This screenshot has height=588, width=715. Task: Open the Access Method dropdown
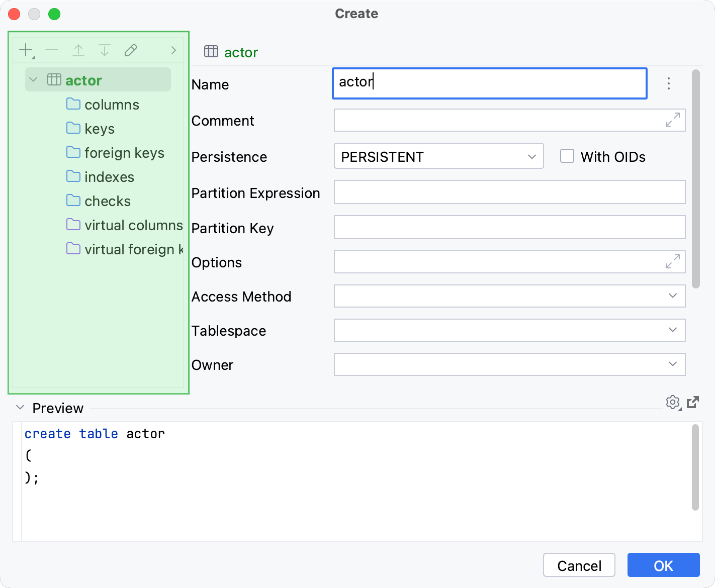(672, 296)
